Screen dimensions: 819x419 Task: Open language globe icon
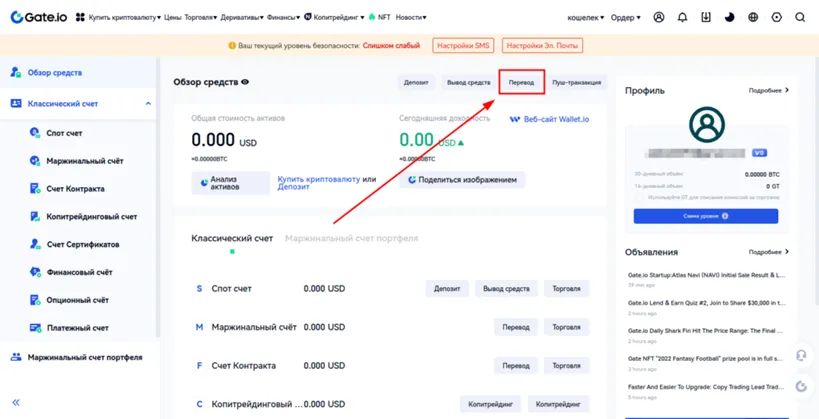tap(753, 17)
